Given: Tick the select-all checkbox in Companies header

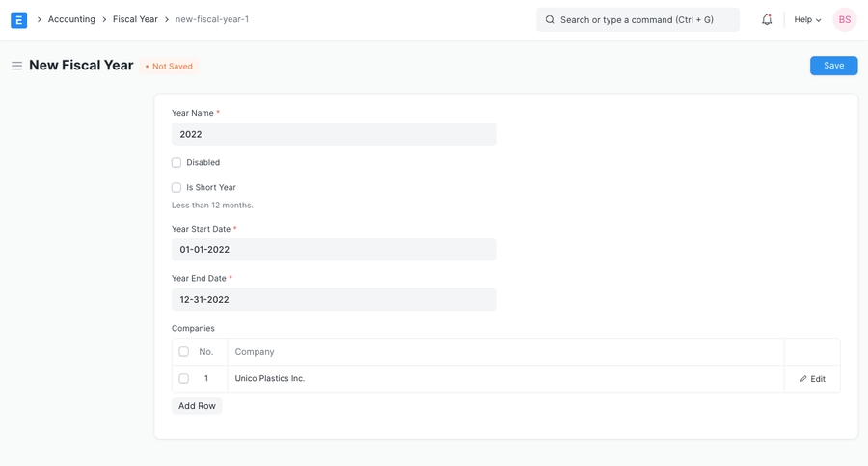Looking at the screenshot, I should (x=184, y=352).
